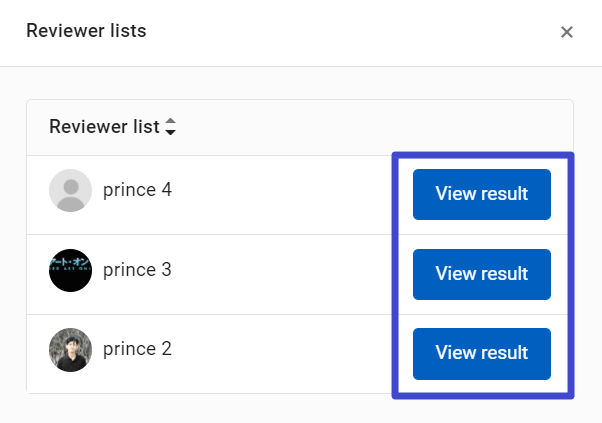Open prince 3's black avatar image
Image resolution: width=602 pixels, height=423 pixels.
[x=70, y=270]
